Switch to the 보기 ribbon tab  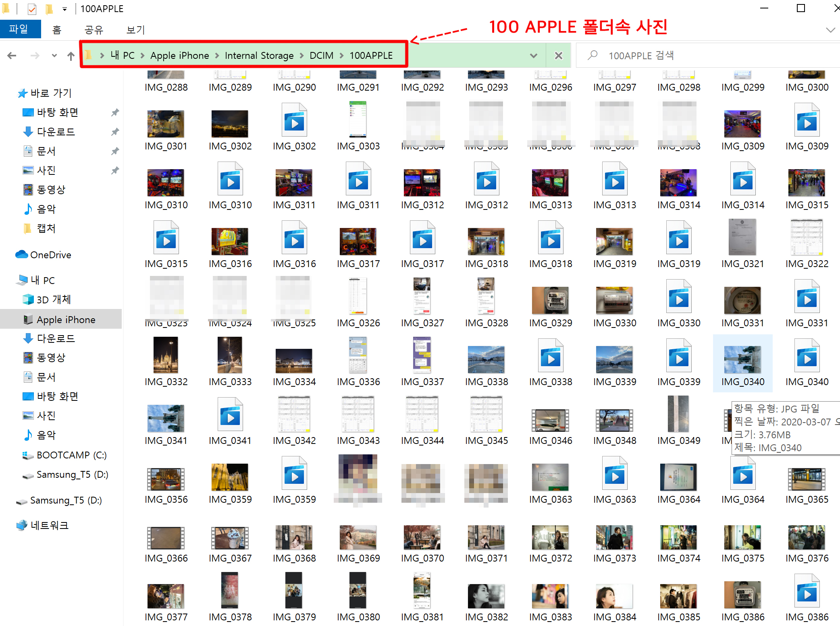pyautogui.click(x=135, y=29)
